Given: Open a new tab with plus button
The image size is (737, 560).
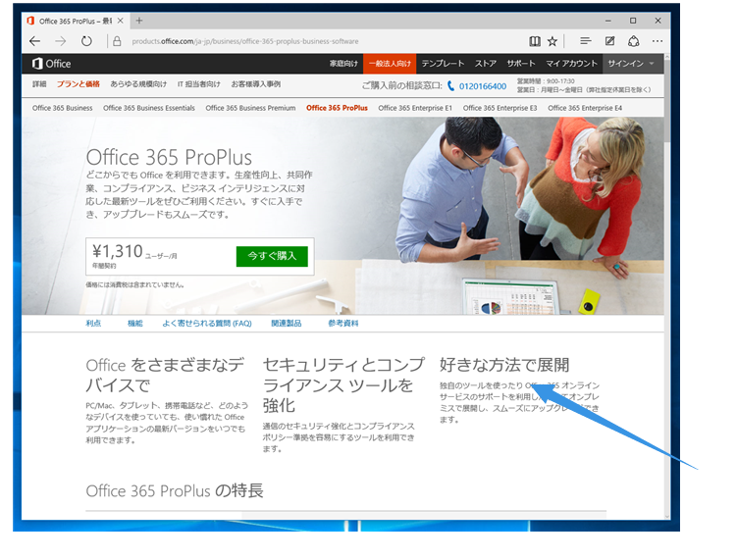Looking at the screenshot, I should [139, 21].
